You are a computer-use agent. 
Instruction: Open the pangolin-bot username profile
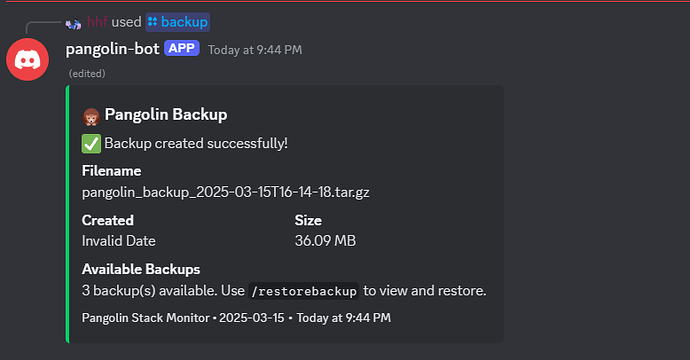tap(112, 49)
